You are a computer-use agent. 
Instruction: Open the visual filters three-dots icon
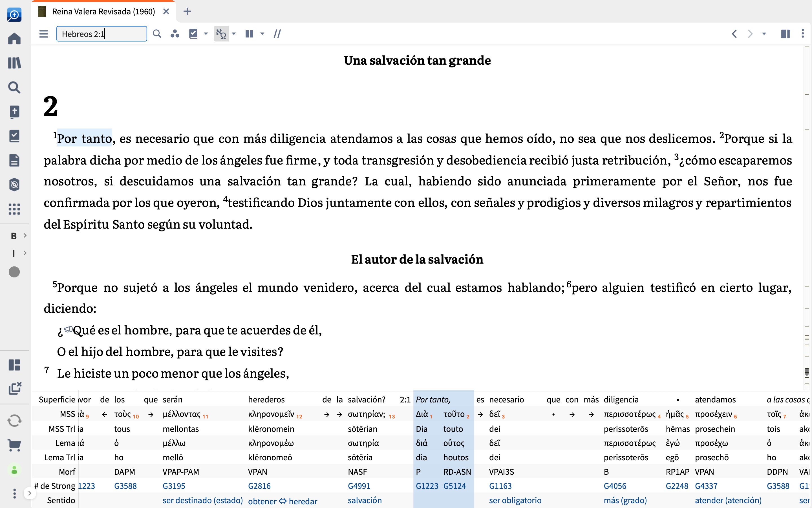[x=175, y=34]
